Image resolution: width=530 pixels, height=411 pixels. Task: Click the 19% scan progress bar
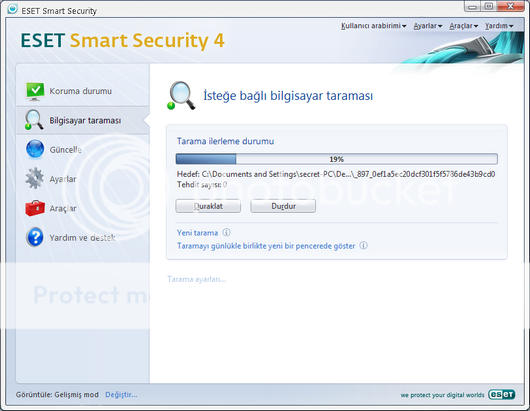coord(337,159)
